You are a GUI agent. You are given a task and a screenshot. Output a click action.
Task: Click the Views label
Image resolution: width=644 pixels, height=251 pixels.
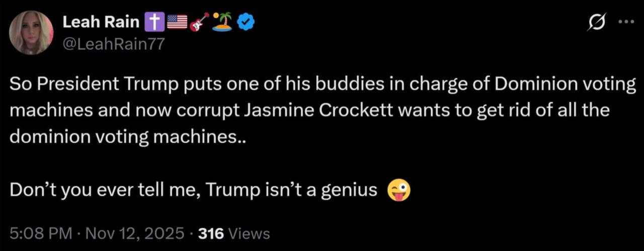pyautogui.click(x=249, y=234)
